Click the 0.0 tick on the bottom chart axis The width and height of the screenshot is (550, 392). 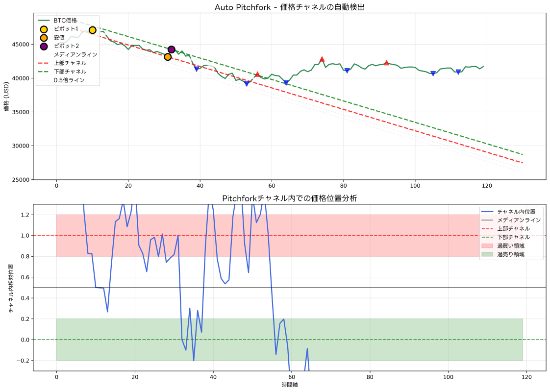pyautogui.click(x=25, y=340)
